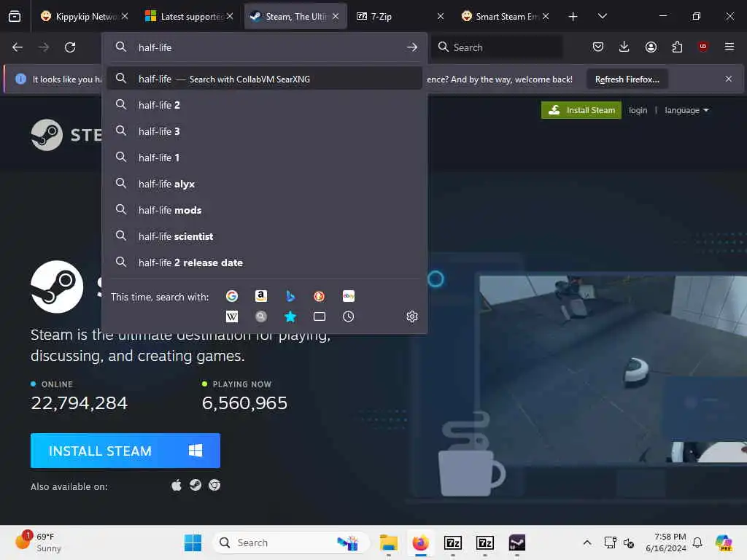The height and width of the screenshot is (560, 747).
Task: Switch to Kippykip Network tab
Action: pos(85,16)
